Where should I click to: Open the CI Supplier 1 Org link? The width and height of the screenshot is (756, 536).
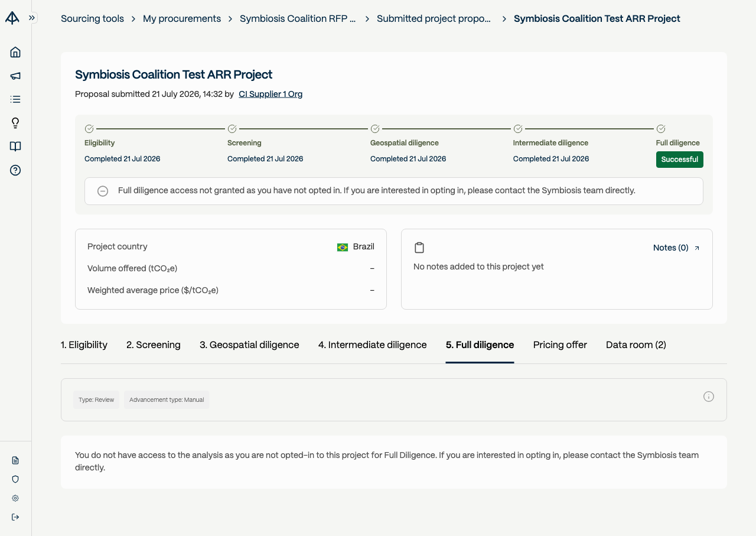point(271,94)
